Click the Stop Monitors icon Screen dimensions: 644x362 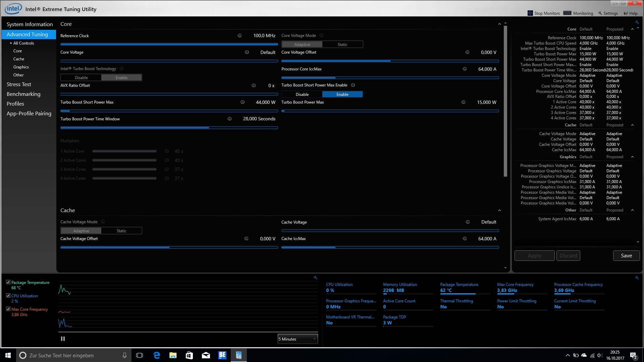click(x=530, y=13)
